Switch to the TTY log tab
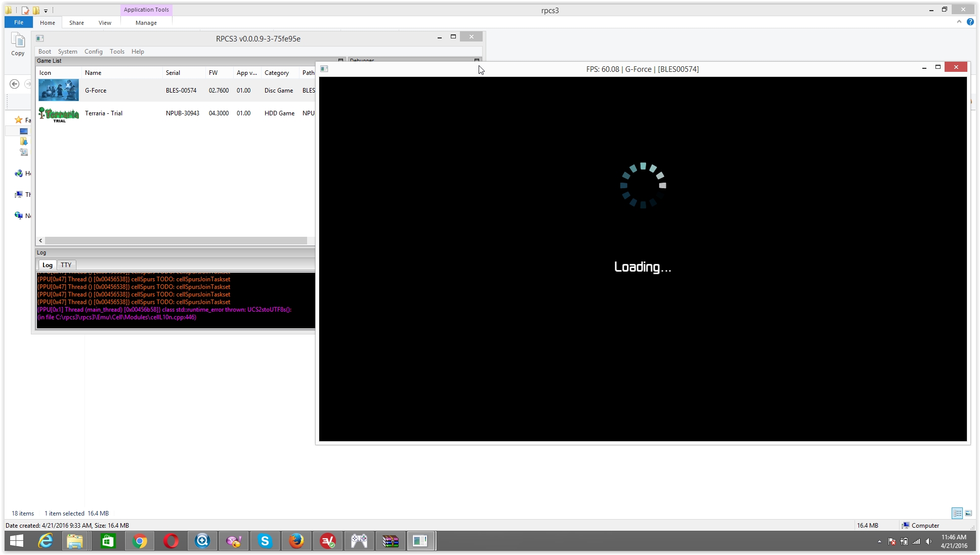This screenshot has height=555, width=980. point(66,265)
